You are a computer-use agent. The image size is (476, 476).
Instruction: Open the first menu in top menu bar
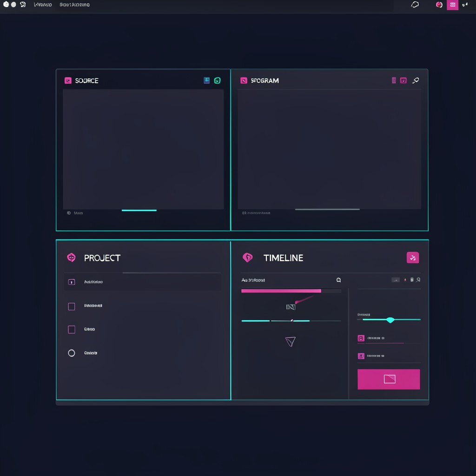click(x=43, y=5)
